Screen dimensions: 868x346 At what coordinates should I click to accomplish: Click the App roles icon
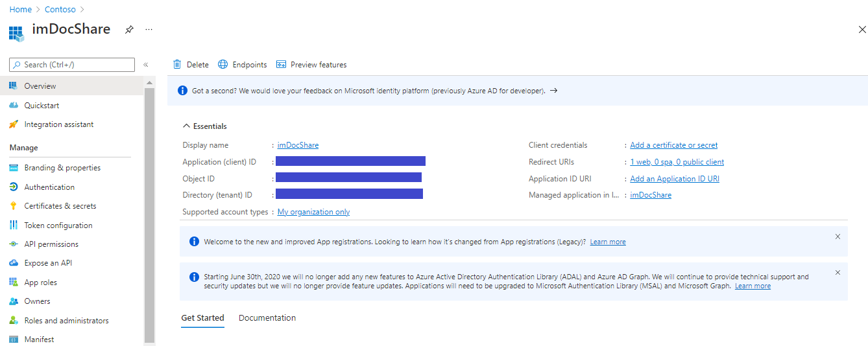[x=13, y=282]
